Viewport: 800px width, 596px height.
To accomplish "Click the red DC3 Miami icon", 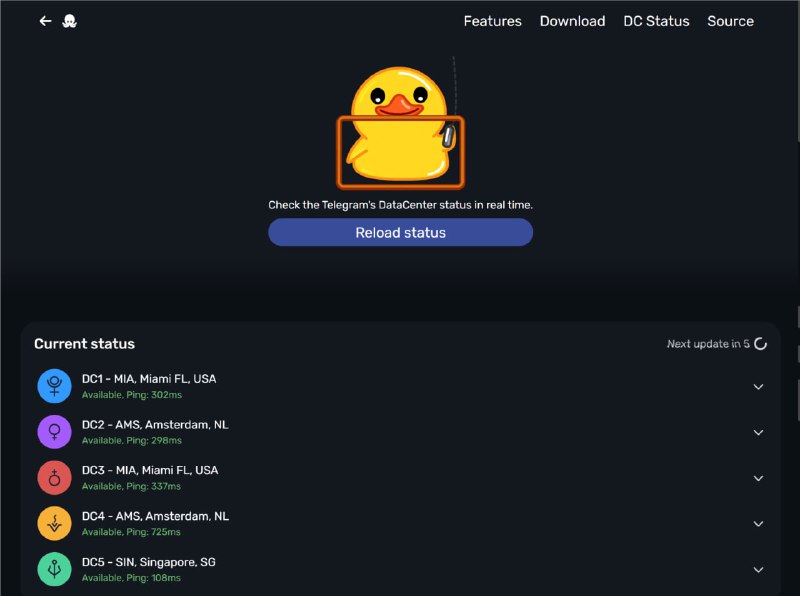I will tap(55, 478).
